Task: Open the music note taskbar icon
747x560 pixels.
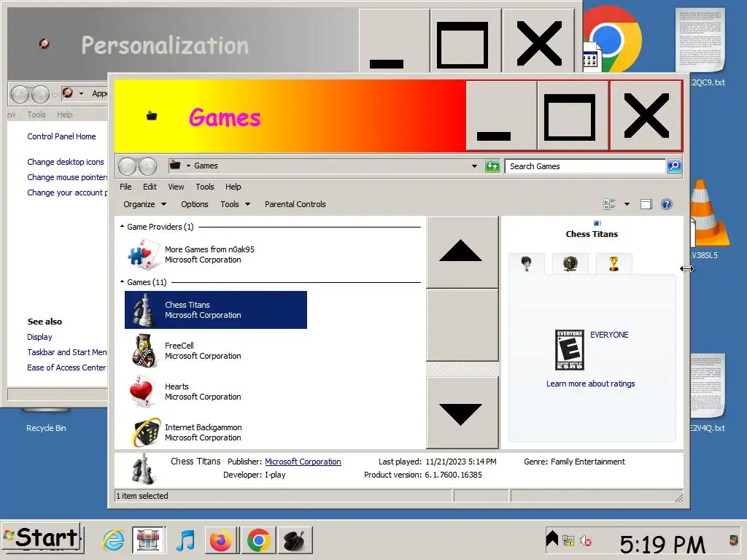Action: pyautogui.click(x=185, y=540)
